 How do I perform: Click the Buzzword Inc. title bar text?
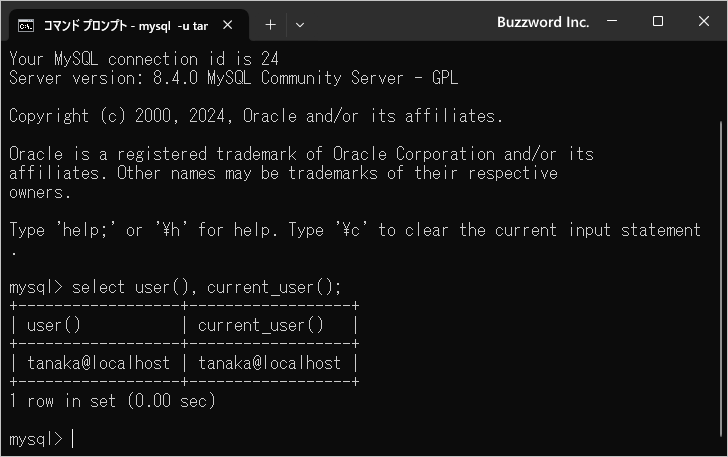[x=542, y=22]
